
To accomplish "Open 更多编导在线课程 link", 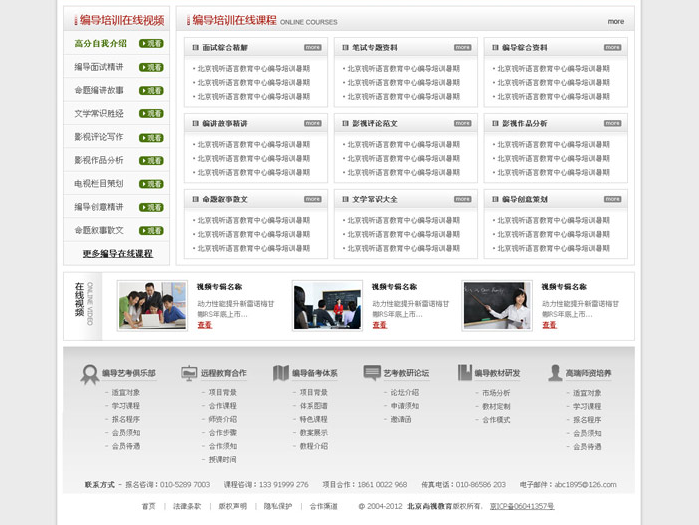I will tap(117, 254).
